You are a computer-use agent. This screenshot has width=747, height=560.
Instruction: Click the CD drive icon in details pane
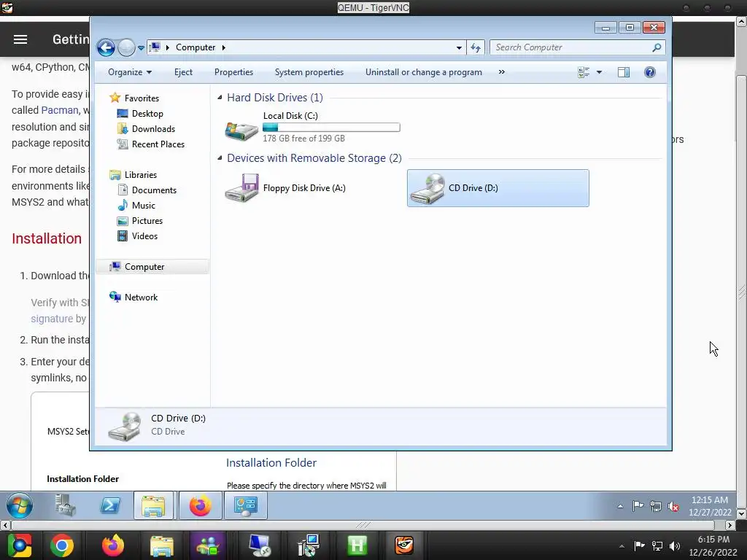point(124,426)
